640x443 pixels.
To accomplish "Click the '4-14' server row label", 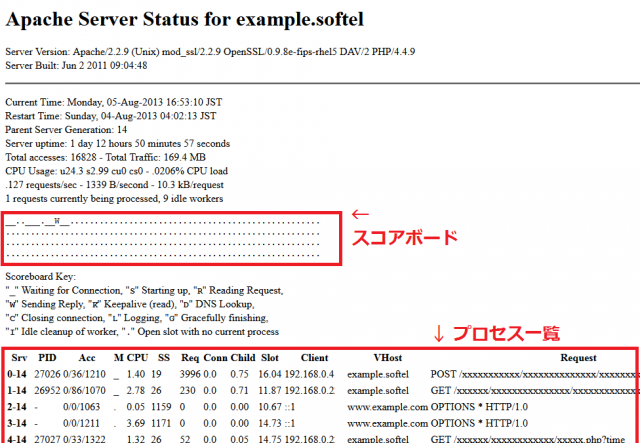I will 17,439.
